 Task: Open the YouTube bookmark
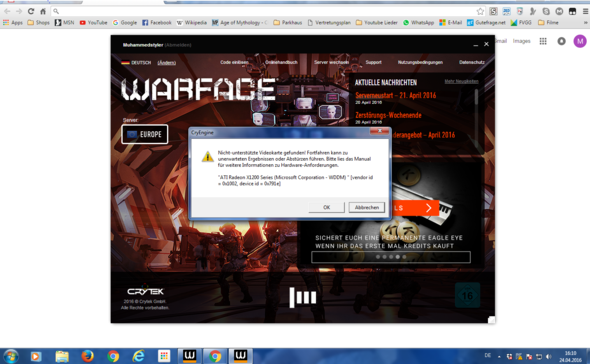[93, 23]
